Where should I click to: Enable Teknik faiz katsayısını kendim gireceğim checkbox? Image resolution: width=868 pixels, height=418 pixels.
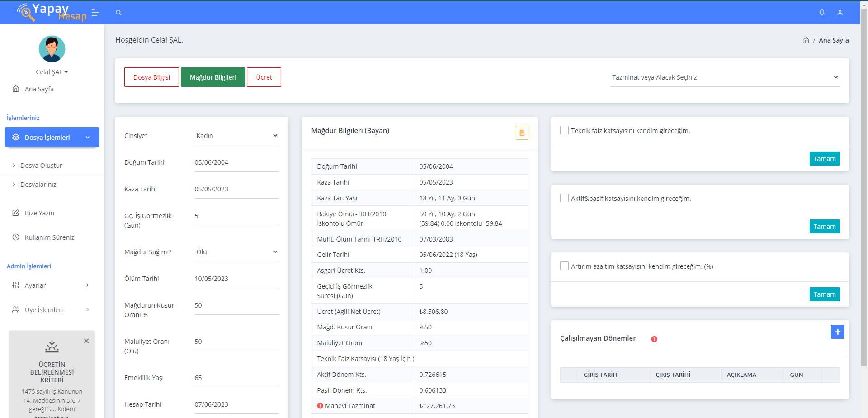564,130
